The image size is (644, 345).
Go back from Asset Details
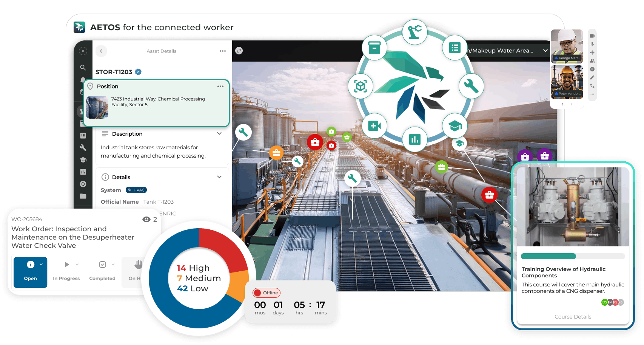coord(101,51)
